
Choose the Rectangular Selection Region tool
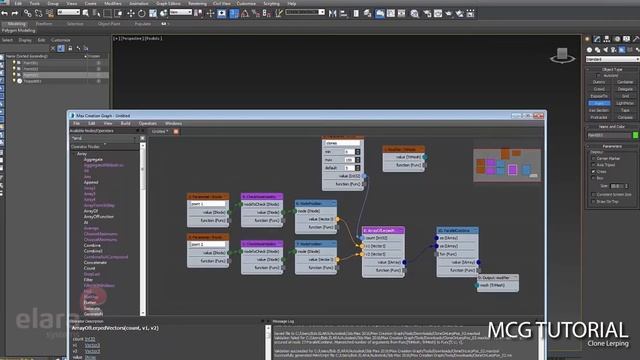(108, 13)
